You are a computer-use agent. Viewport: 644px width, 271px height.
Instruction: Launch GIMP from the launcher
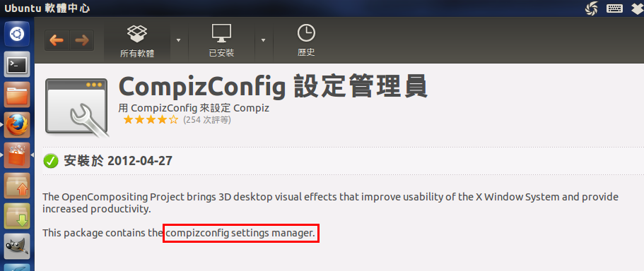17,246
